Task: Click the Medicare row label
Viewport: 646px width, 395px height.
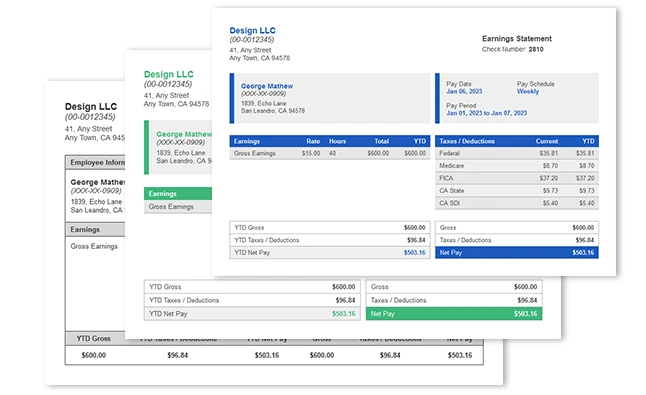Action: click(x=451, y=166)
